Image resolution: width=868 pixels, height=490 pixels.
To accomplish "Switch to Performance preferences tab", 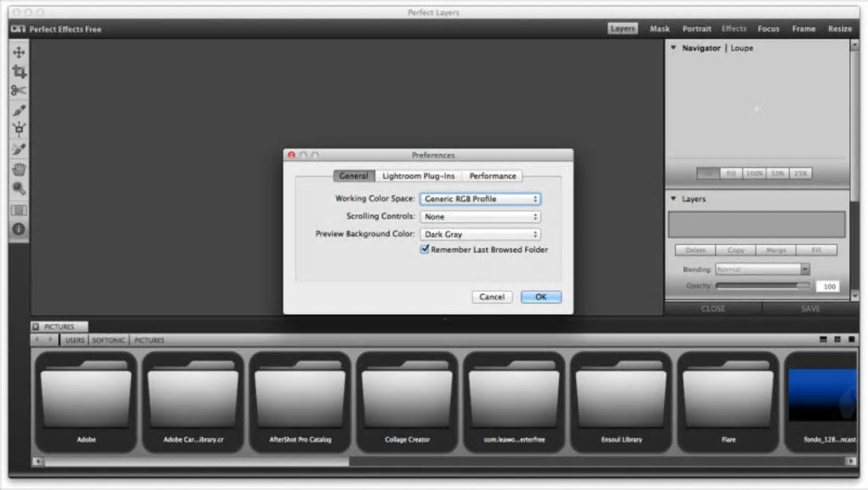I will 492,175.
